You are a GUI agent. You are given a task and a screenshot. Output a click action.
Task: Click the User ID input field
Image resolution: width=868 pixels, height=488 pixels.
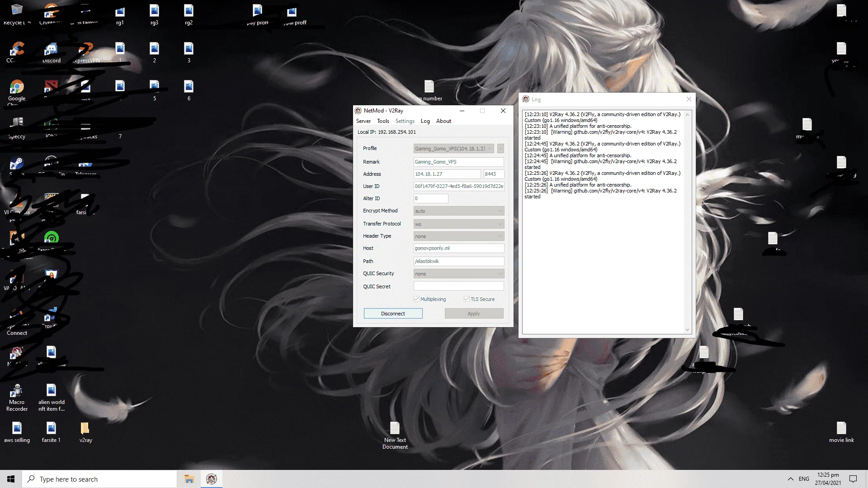click(x=459, y=186)
